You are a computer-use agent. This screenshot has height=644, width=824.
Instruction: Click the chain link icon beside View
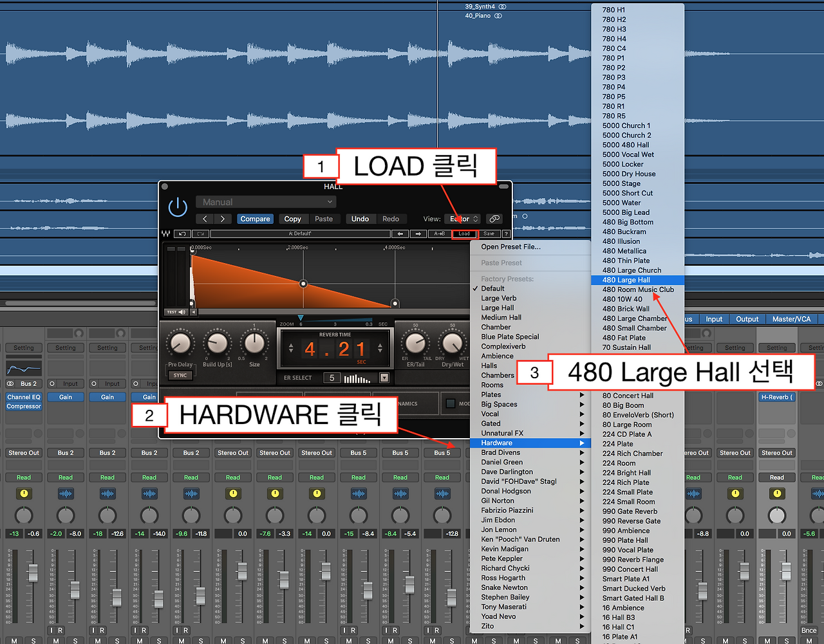point(494,219)
